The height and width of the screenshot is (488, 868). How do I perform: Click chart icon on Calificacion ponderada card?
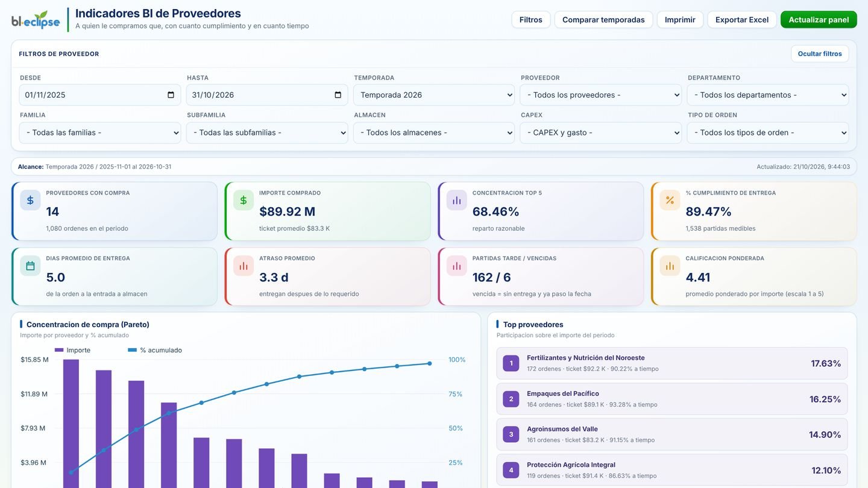670,266
